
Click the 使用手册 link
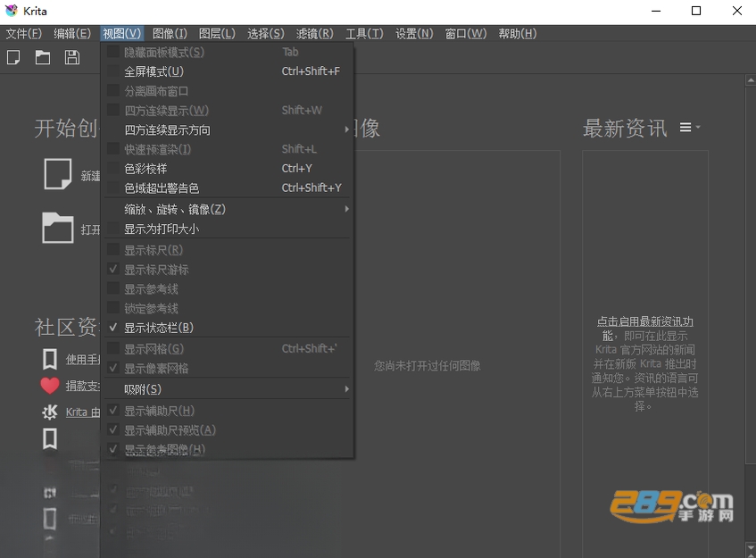83,359
